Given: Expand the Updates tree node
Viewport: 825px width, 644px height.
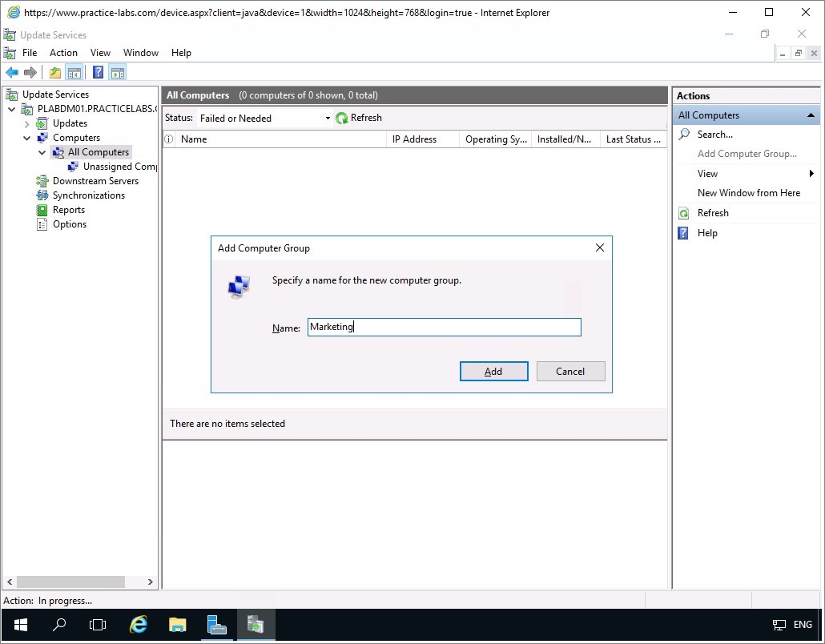Looking at the screenshot, I should click(26, 123).
